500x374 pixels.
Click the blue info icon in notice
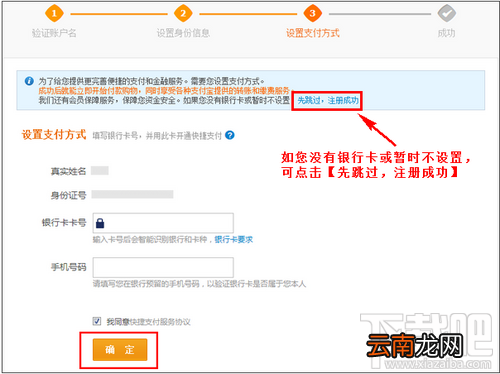tap(29, 81)
